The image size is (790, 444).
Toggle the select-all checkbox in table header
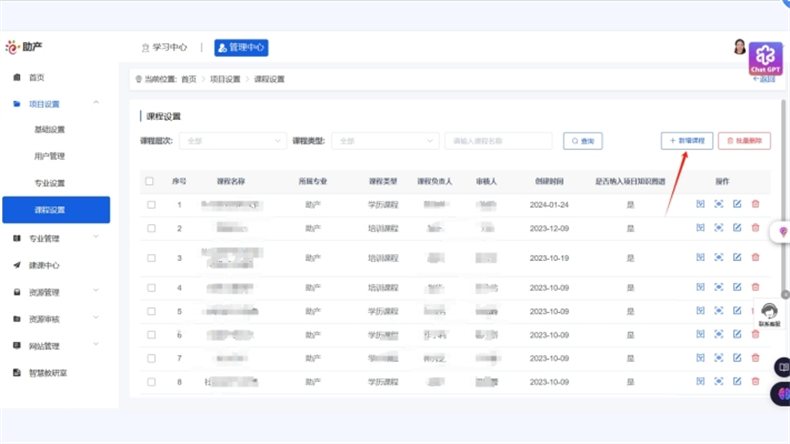point(150,181)
